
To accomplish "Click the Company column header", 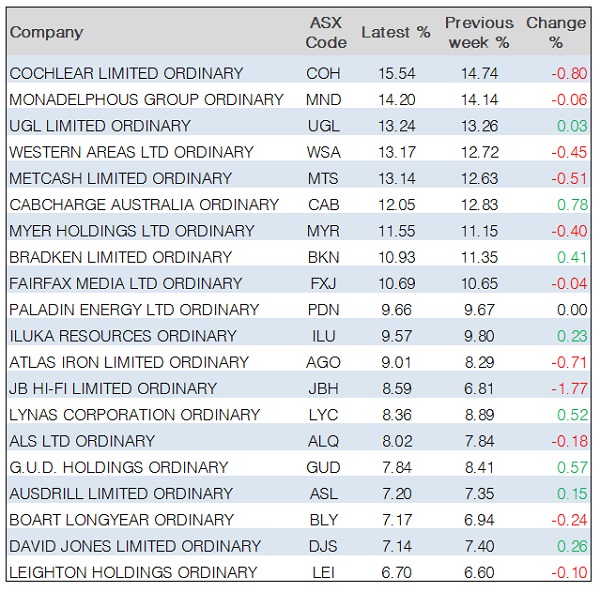I will point(46,33).
